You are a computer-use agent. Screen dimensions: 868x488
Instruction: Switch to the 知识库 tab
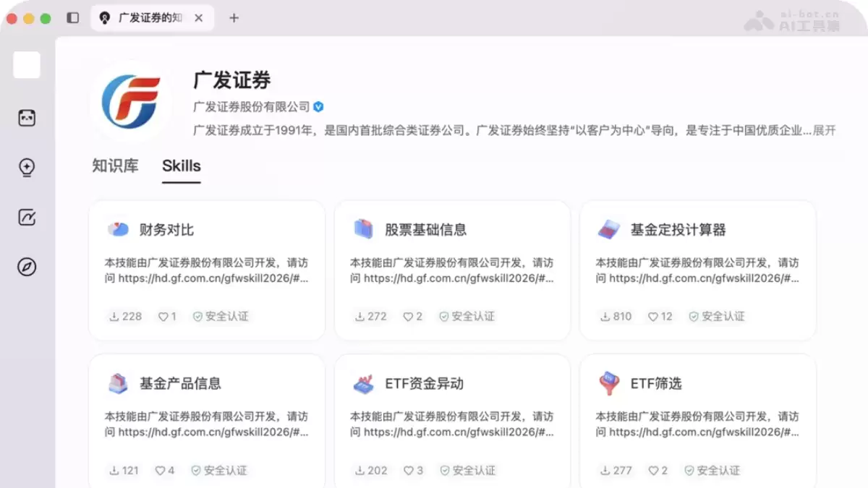[115, 166]
